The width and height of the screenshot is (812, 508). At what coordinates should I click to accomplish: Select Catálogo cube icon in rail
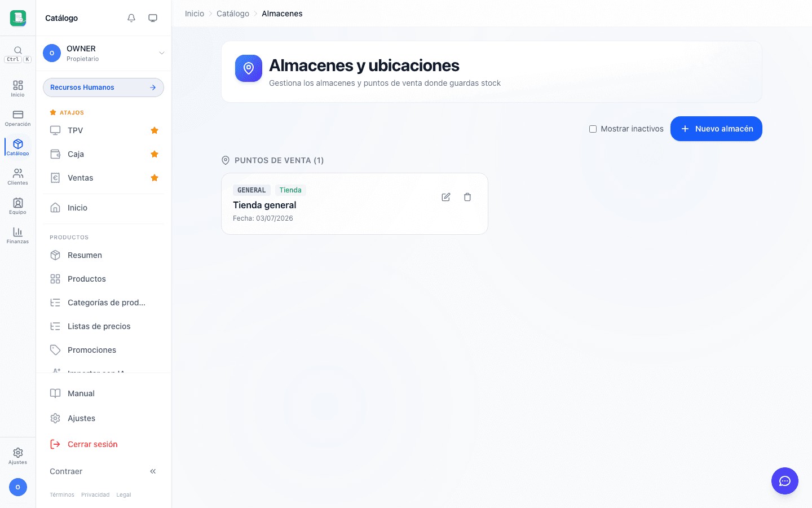pyautogui.click(x=18, y=147)
